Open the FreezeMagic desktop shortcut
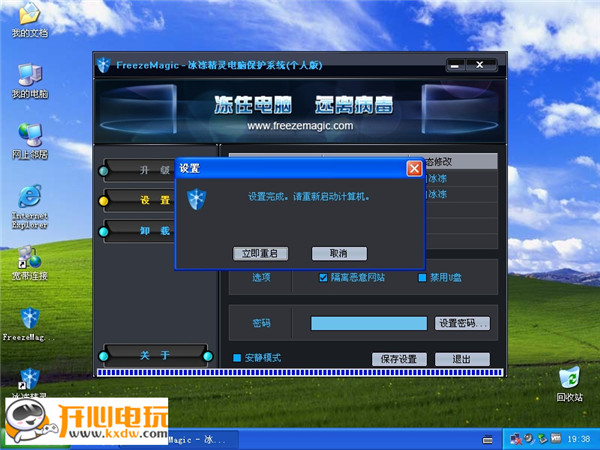 coord(30,320)
